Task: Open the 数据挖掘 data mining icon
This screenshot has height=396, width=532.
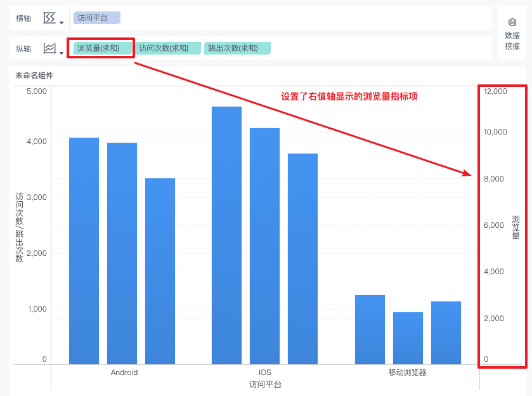Action: (512, 22)
